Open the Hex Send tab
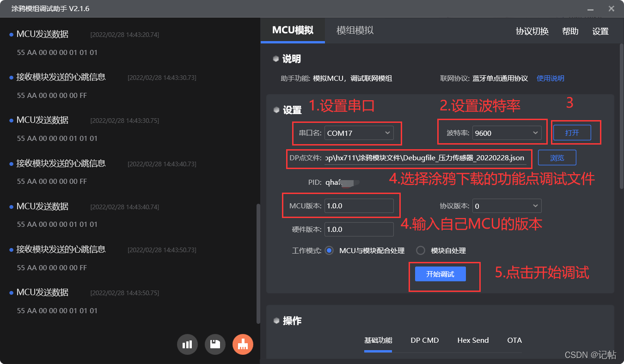Screen dimensions: 624x364 [473, 340]
